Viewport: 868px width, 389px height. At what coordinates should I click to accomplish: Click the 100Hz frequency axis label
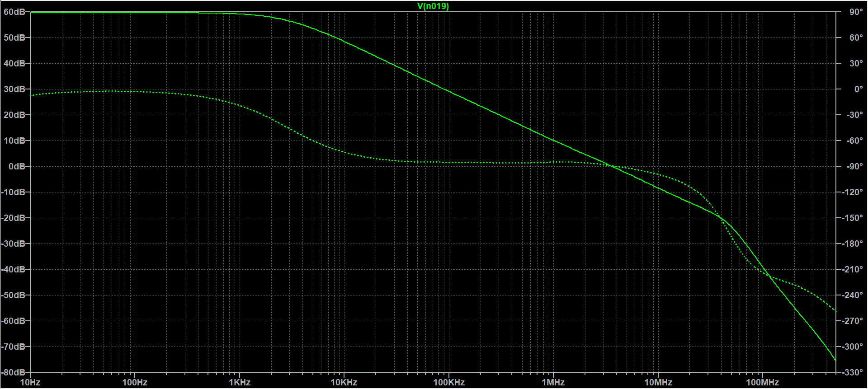pyautogui.click(x=135, y=383)
